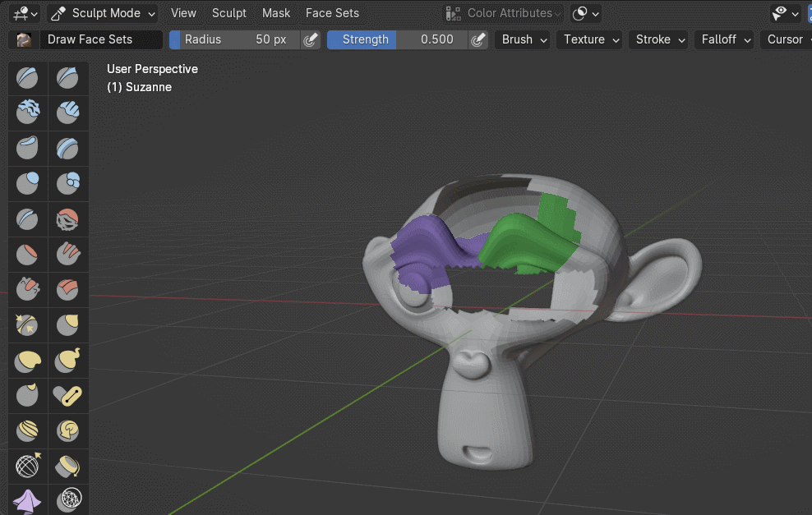Select the Nudge brush tool

tap(27, 430)
